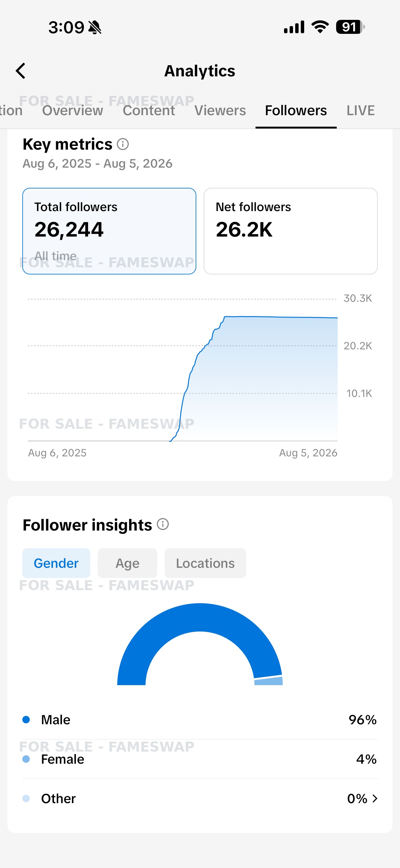Tap the followers growth chart area

[183, 370]
